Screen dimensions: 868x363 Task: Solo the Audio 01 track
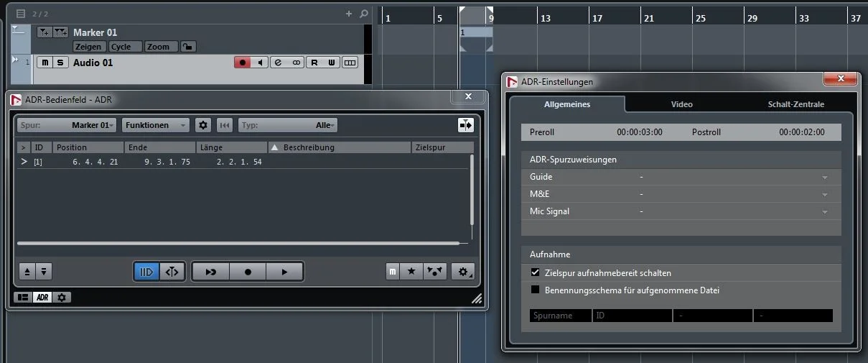[60, 63]
